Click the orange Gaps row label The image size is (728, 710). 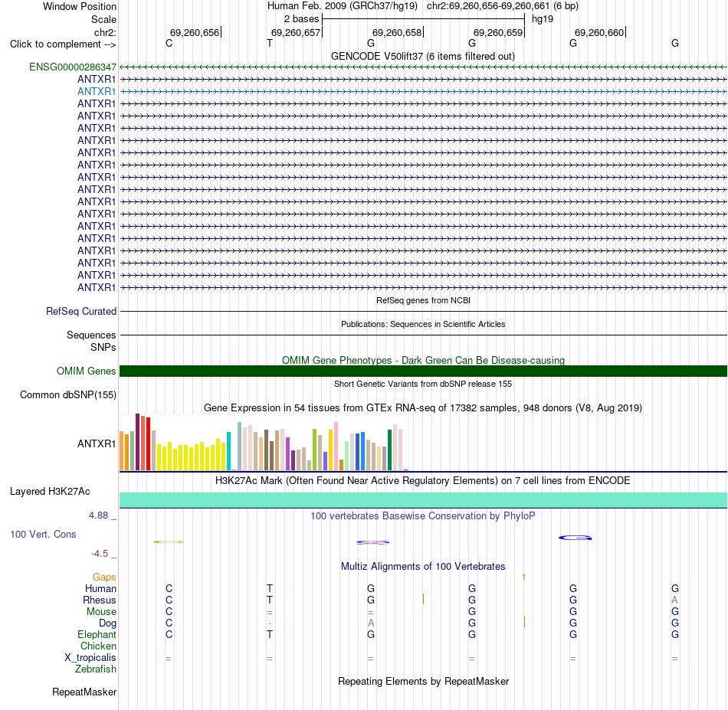click(x=104, y=577)
